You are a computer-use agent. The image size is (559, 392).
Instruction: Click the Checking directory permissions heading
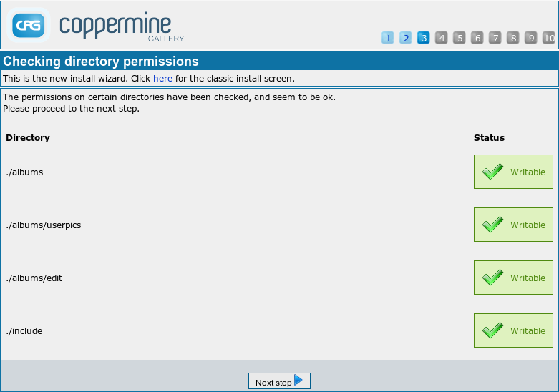101,62
